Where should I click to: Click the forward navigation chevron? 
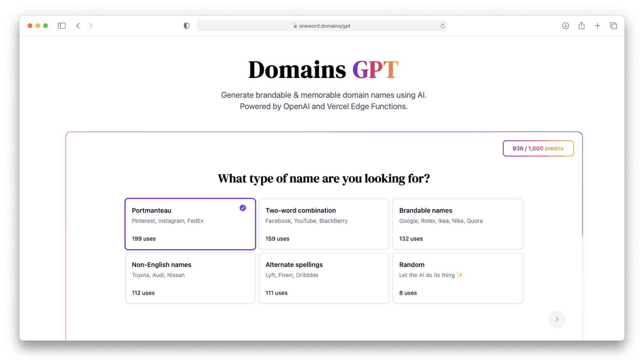[x=91, y=25]
